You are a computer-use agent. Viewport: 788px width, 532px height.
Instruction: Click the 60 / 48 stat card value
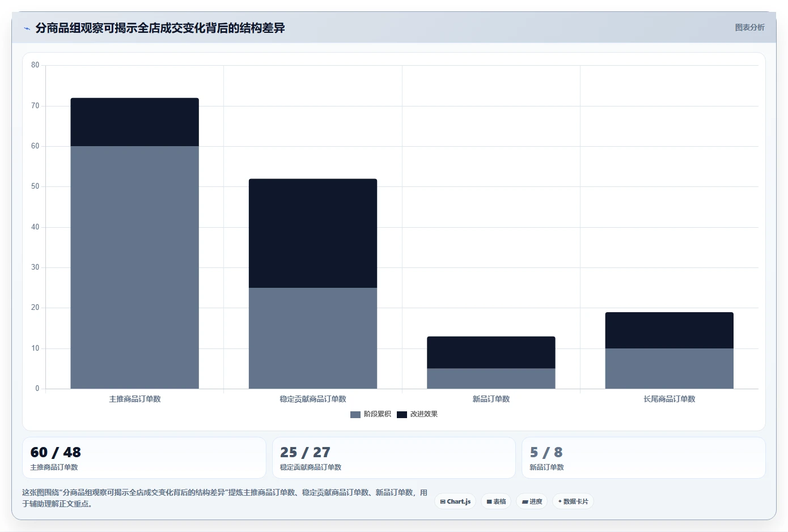(56, 452)
